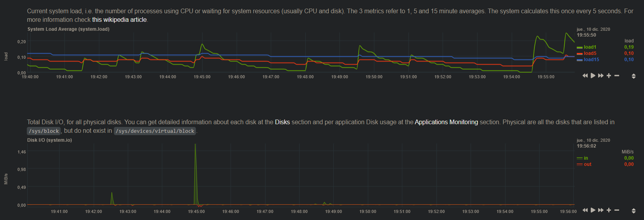Screen dimensions: 644x220
Task: Toggle the load1 dimension in legend
Action: point(590,47)
